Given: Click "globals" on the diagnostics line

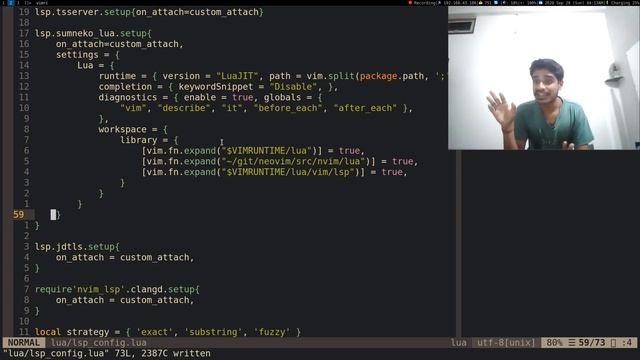Looking at the screenshot, I should (282, 98).
